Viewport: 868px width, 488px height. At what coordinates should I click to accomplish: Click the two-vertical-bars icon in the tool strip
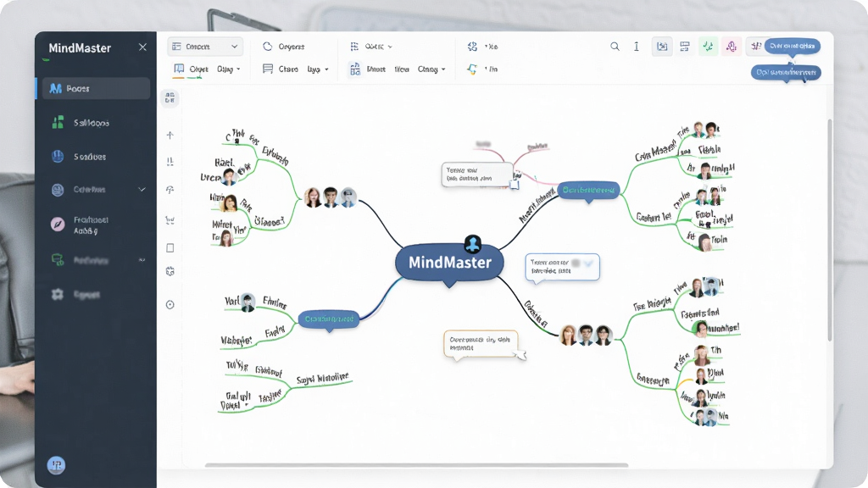tap(170, 162)
